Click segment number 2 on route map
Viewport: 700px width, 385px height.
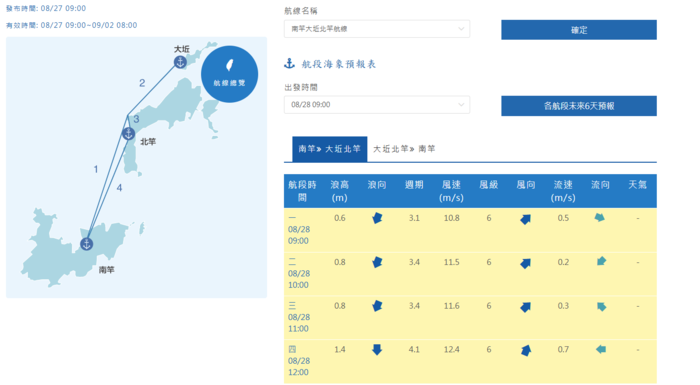(x=142, y=83)
